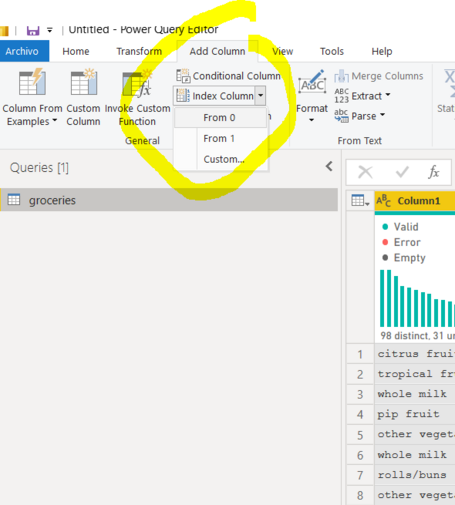Screen dimensions: 455x505
Task: Expand the Column From Examples dropdown arrow
Action: 55,120
